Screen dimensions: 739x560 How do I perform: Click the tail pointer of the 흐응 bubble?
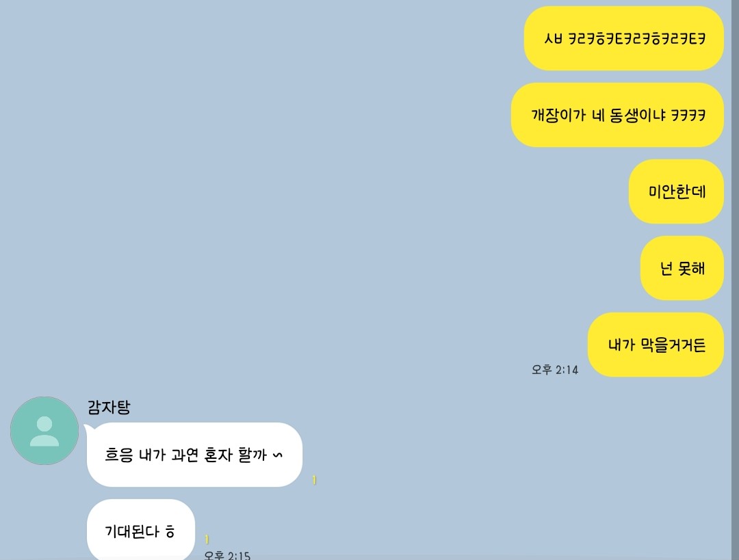coord(88,427)
